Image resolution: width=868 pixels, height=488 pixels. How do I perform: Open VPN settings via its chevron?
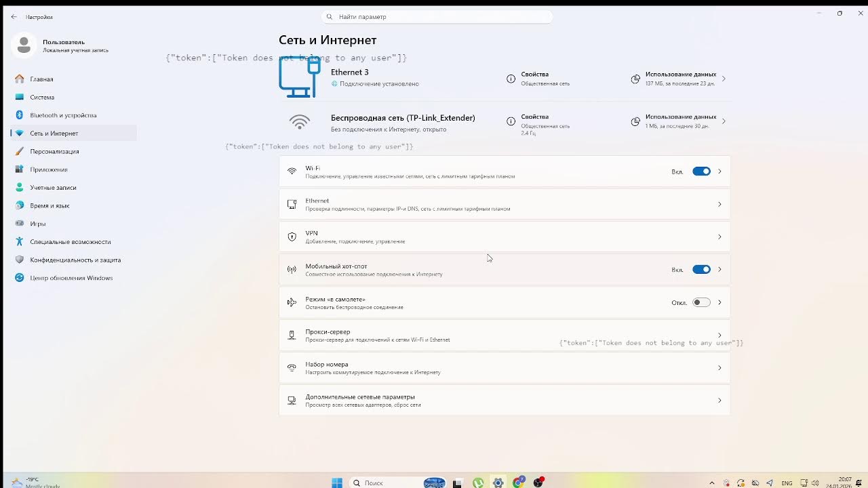(719, 237)
